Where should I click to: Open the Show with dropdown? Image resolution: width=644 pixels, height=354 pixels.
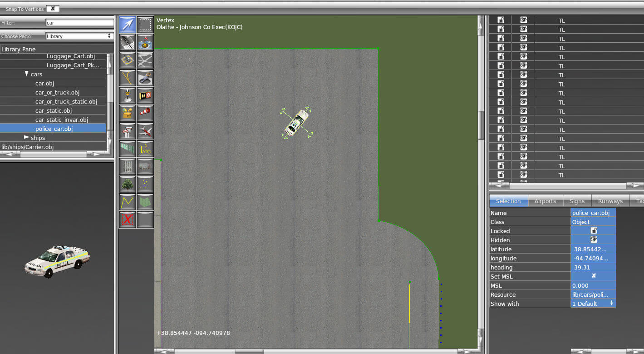(593, 304)
